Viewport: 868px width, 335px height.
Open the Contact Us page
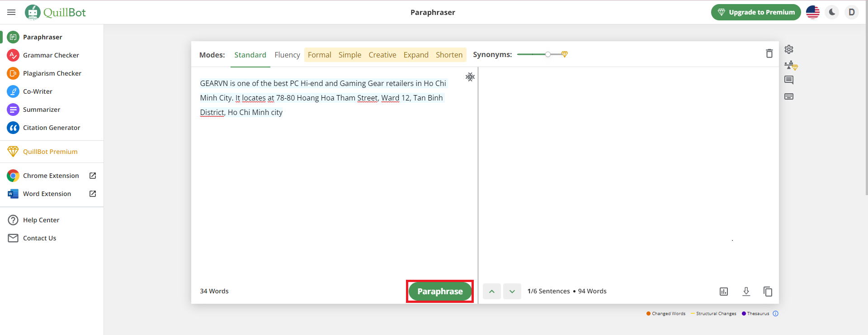52,238
